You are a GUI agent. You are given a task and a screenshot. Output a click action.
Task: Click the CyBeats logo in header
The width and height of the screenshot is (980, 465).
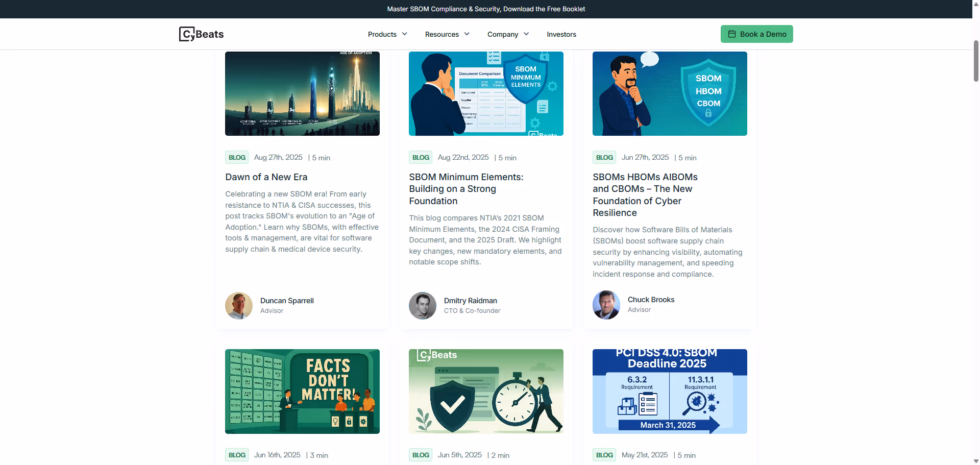[x=202, y=34]
